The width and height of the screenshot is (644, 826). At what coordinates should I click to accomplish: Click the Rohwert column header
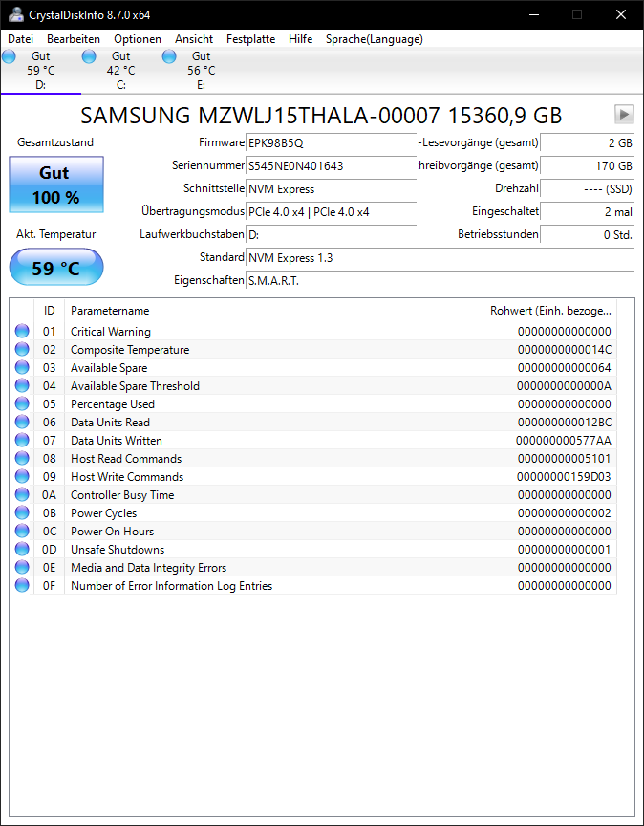549,311
